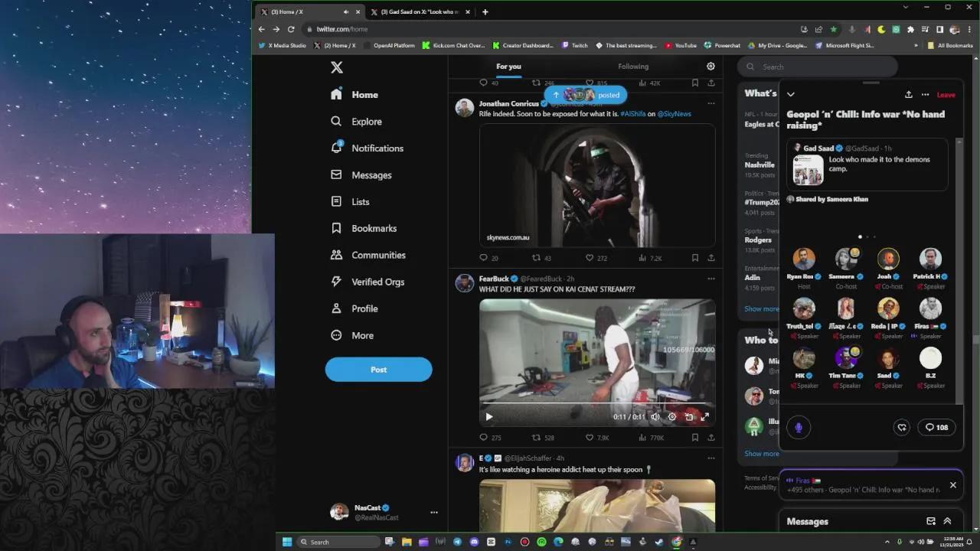Open Communities in the sidebar
Viewport: 980px width, 551px height.
(368, 256)
